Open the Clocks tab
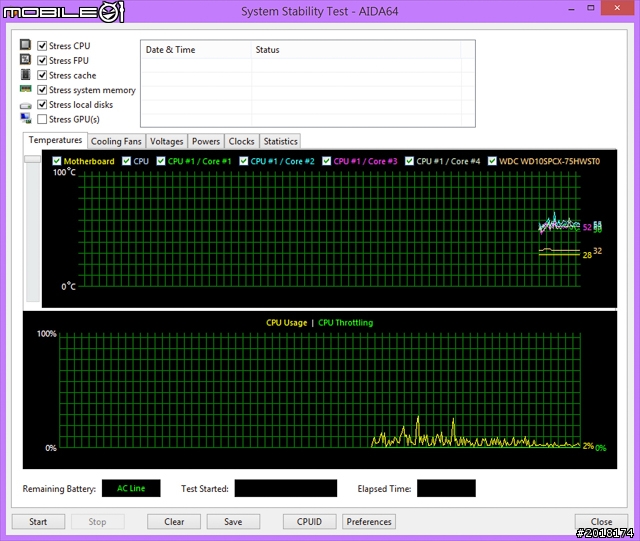 point(241,141)
